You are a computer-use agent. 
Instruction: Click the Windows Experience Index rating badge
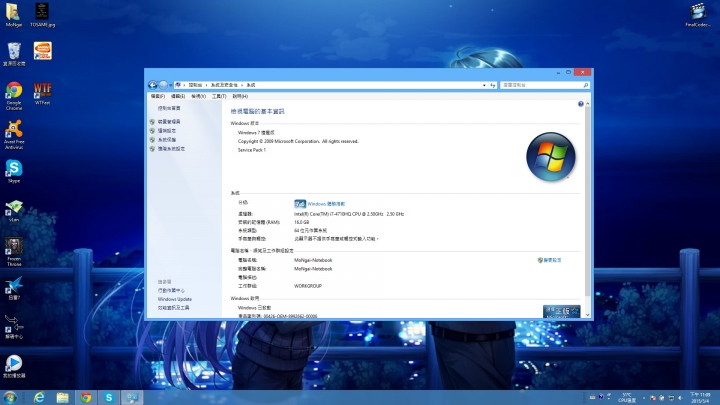coord(299,203)
